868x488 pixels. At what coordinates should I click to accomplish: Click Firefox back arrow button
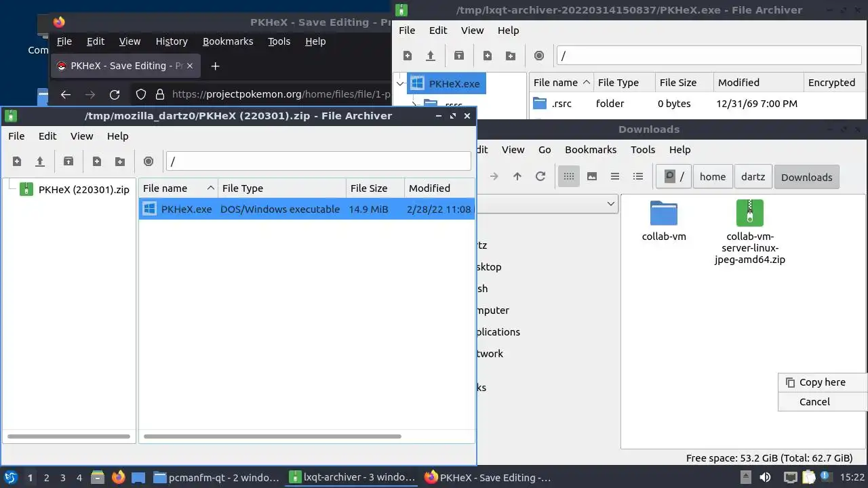point(66,95)
